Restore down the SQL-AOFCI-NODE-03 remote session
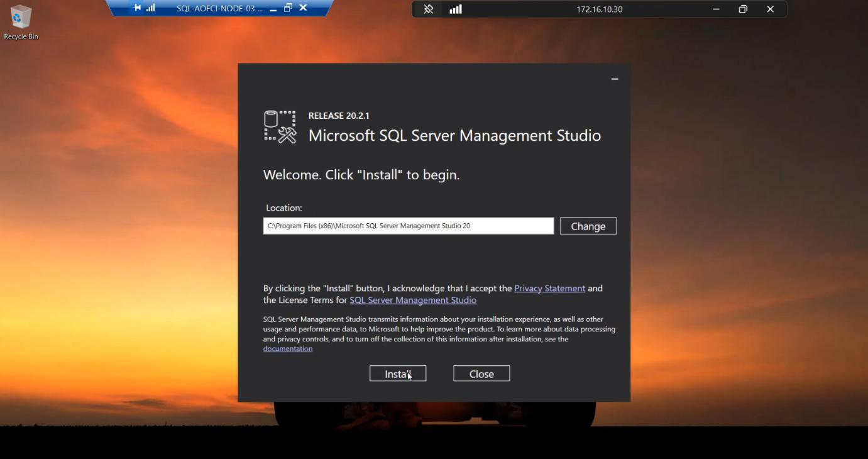The height and width of the screenshot is (459, 868). pos(288,8)
